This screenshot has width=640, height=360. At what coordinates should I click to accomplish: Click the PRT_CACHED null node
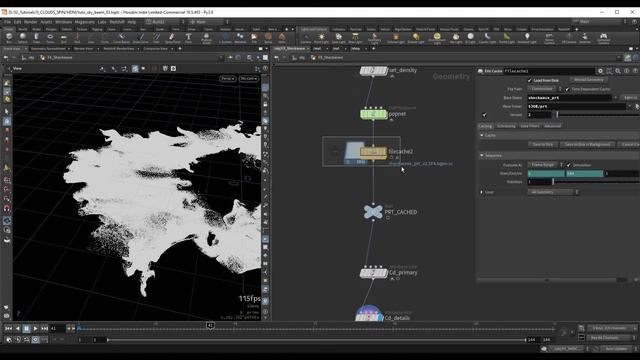(x=373, y=212)
